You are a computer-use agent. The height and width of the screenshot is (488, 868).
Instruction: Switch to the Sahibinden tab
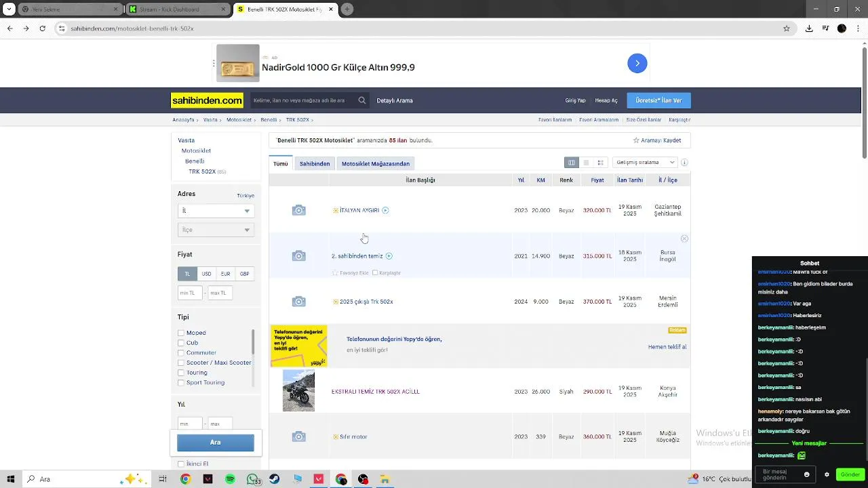(x=315, y=163)
